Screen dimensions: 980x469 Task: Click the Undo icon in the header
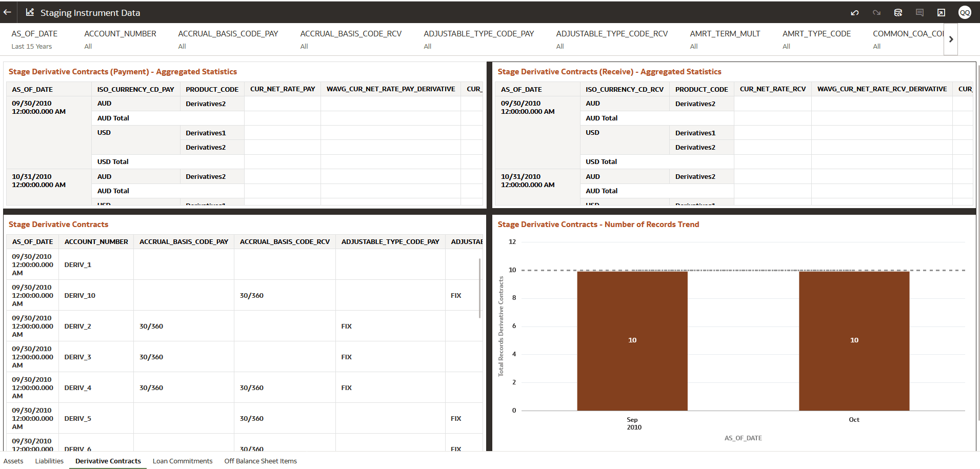click(x=855, y=12)
